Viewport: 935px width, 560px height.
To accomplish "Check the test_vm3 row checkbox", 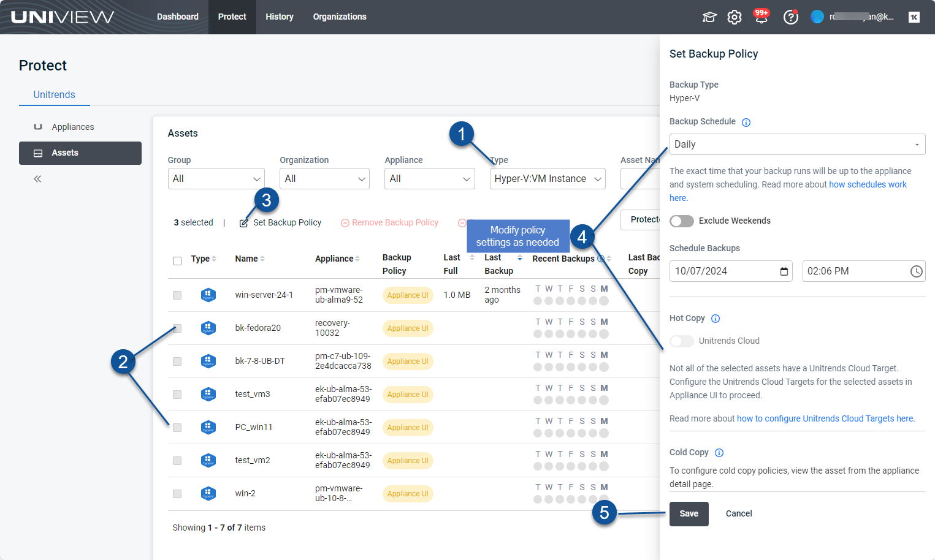I will (x=177, y=395).
